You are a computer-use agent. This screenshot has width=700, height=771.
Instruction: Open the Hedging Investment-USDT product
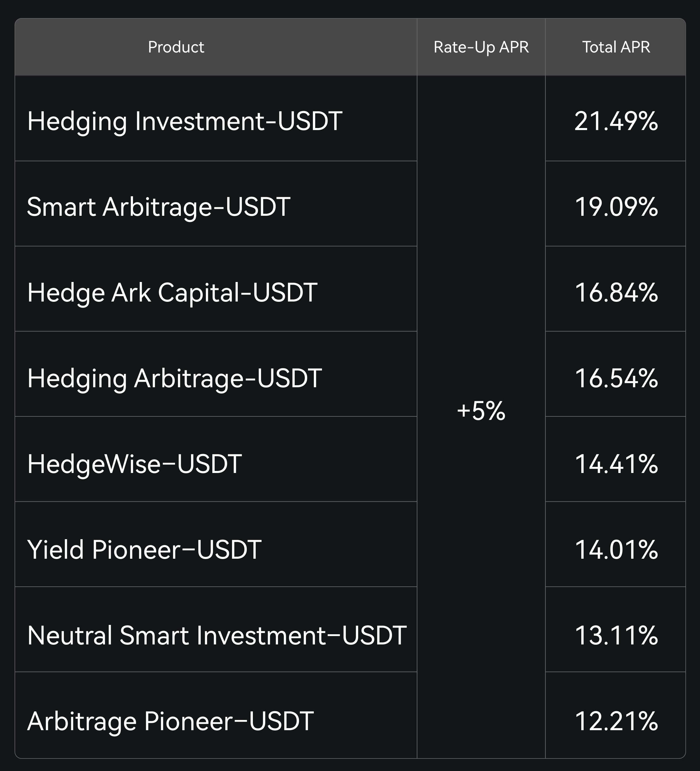point(185,121)
